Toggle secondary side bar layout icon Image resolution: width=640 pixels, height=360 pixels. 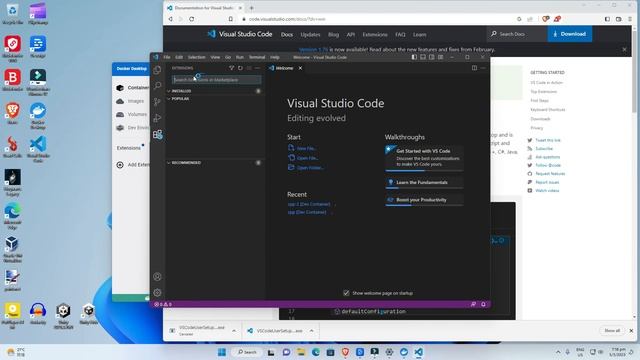431,57
